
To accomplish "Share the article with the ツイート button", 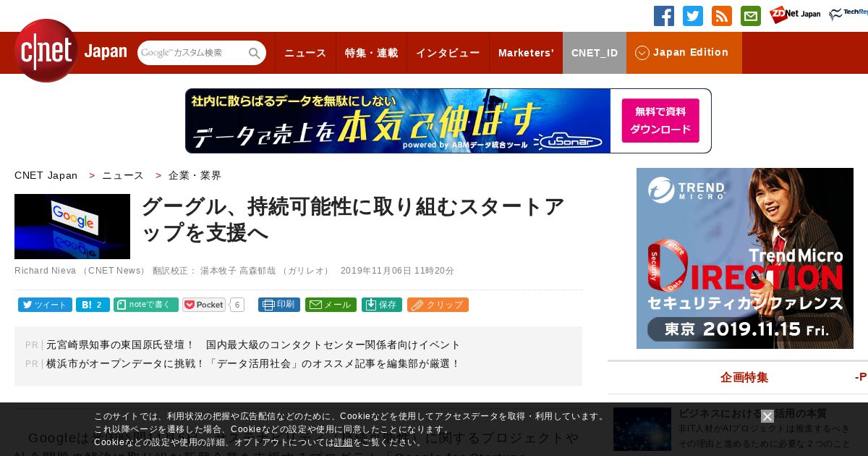I will 45,305.
